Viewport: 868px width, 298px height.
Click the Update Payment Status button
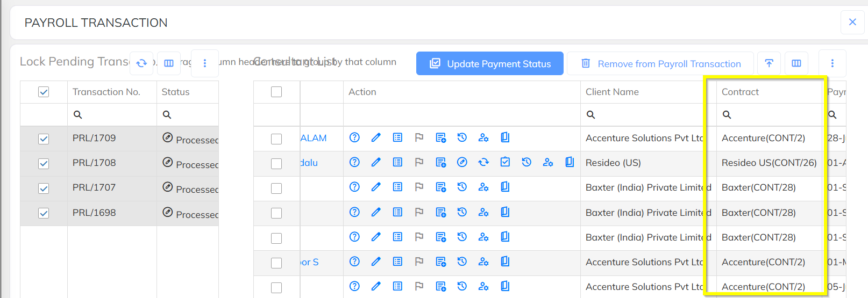489,64
